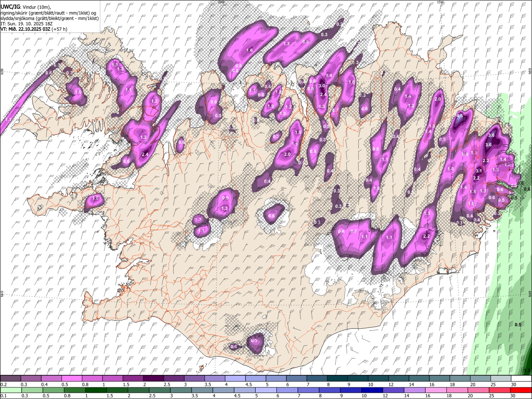Click the snow legend swatch for 6–7

[296, 379]
